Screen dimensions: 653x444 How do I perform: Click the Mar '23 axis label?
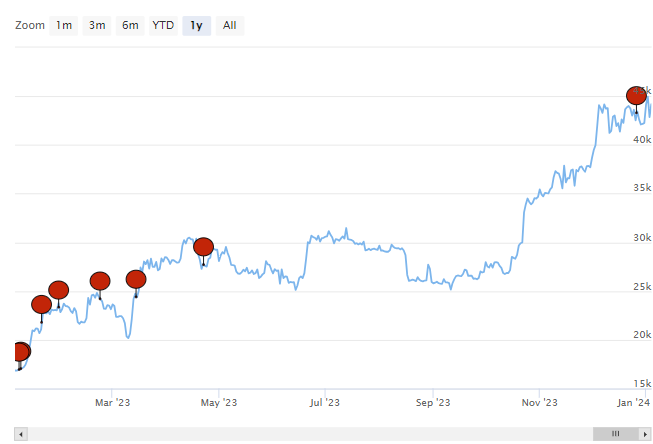pos(112,403)
